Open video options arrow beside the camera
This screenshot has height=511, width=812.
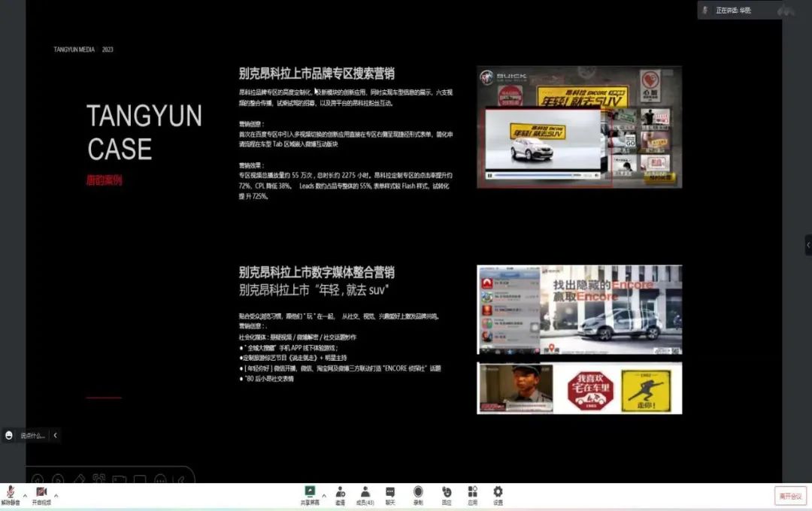[x=56, y=495]
